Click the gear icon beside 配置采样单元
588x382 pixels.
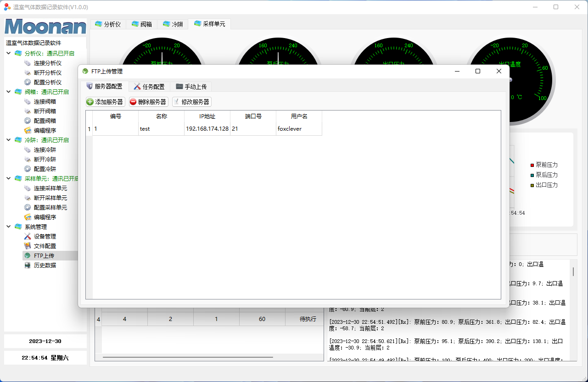click(28, 207)
